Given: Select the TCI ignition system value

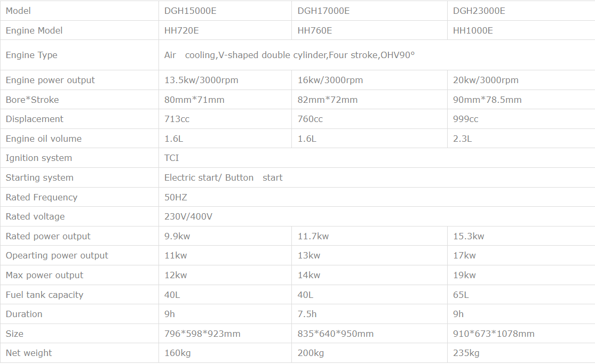Looking at the screenshot, I should tap(171, 158).
